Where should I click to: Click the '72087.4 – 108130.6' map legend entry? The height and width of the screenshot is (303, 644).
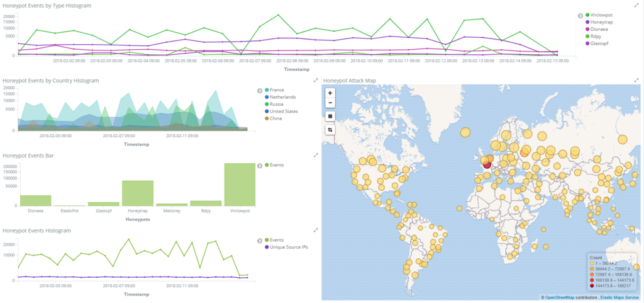[x=612, y=274]
